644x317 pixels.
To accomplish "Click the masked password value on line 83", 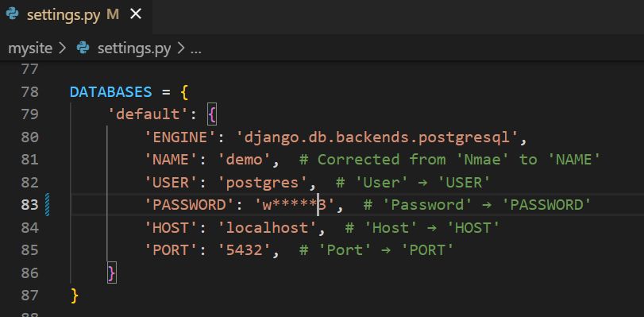I will click(x=294, y=205).
